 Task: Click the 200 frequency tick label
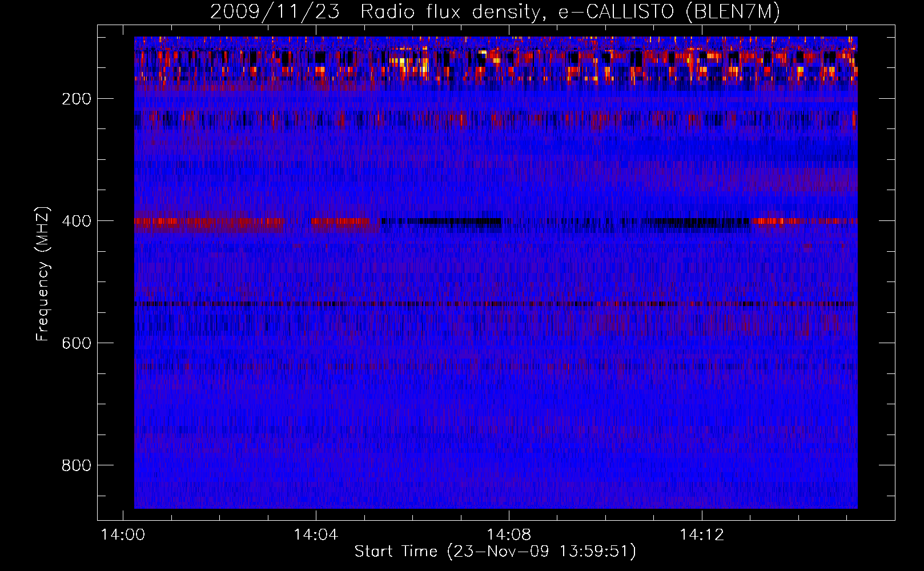pos(77,99)
